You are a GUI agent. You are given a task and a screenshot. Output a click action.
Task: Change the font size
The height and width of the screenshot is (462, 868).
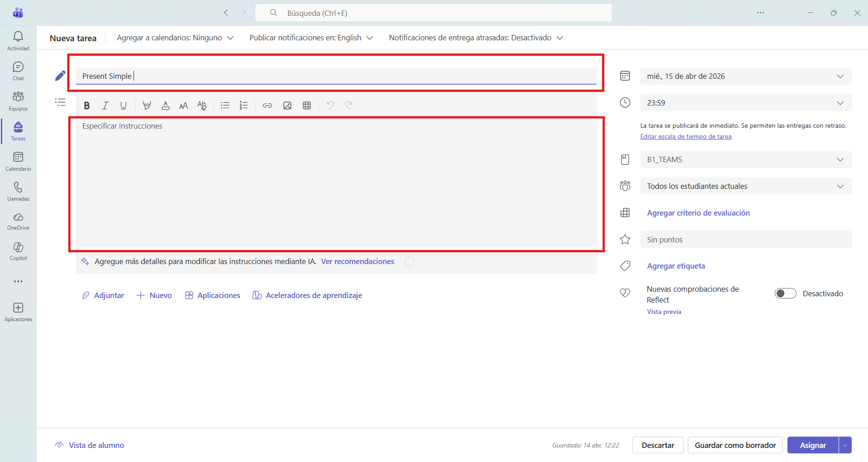[183, 106]
